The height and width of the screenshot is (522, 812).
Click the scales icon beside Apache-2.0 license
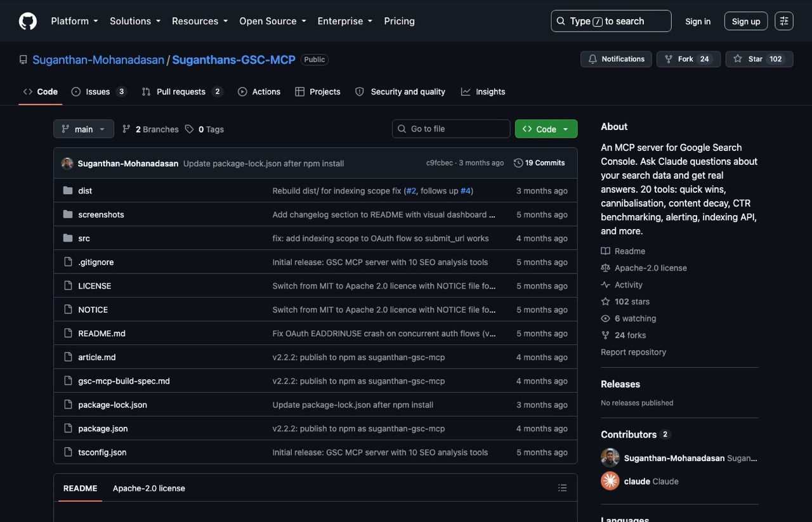(x=605, y=268)
